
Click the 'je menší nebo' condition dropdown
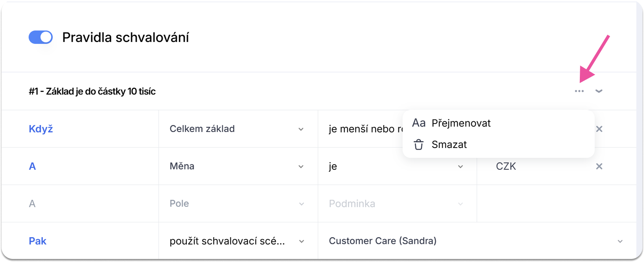pos(363,129)
